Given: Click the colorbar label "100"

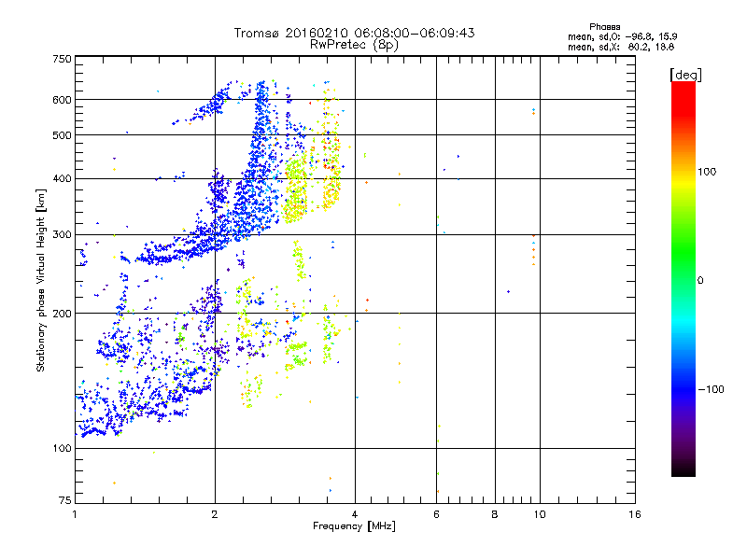Looking at the screenshot, I should [x=707, y=172].
